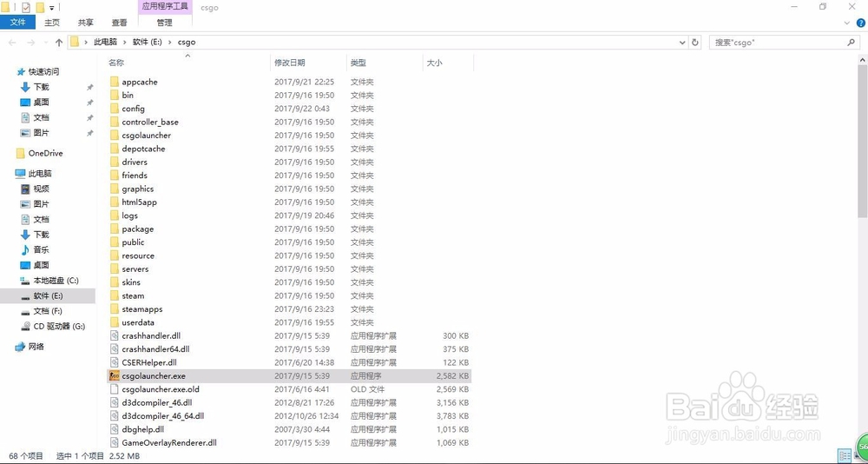
Task: Click the 网络 network icon
Action: [x=21, y=347]
